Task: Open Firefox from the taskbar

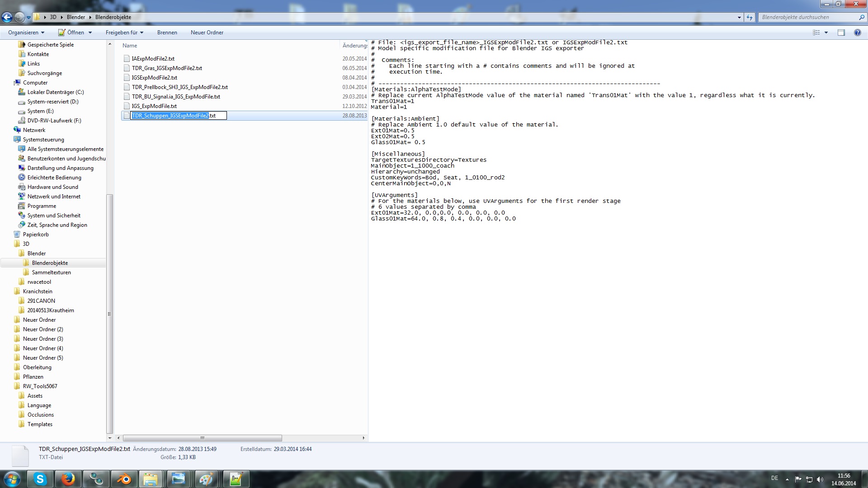Action: coord(68,479)
